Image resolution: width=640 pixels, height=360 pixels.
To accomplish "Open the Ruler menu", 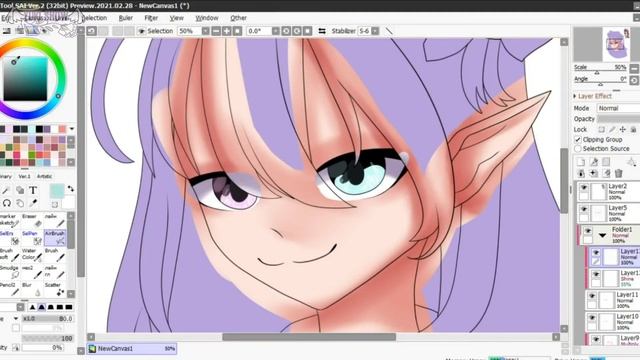I will point(126,18).
